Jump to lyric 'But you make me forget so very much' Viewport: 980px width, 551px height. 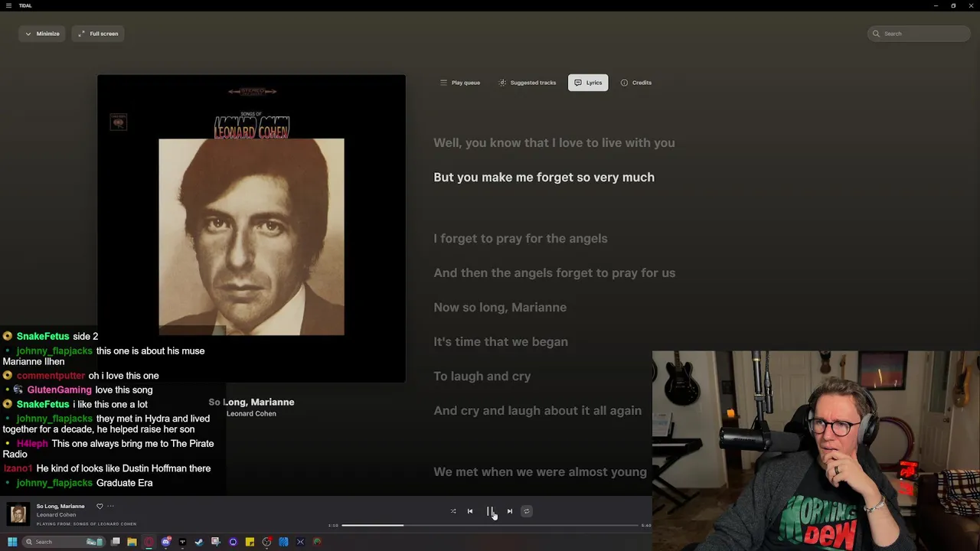coord(544,177)
